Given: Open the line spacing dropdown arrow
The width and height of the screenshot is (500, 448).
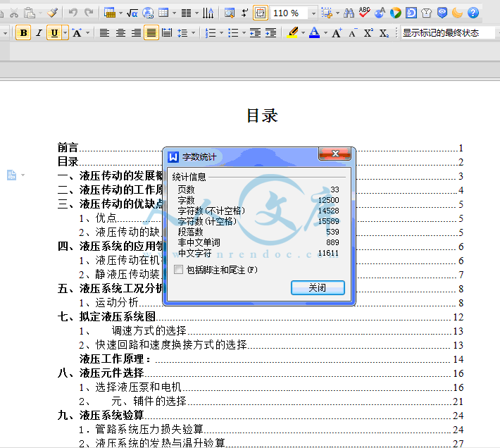Looking at the screenshot, I should tap(193, 33).
